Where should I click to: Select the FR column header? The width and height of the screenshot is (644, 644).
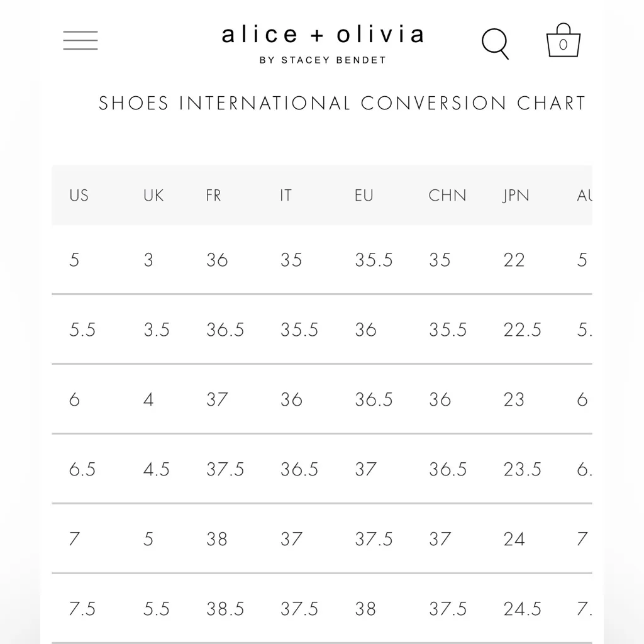(214, 196)
